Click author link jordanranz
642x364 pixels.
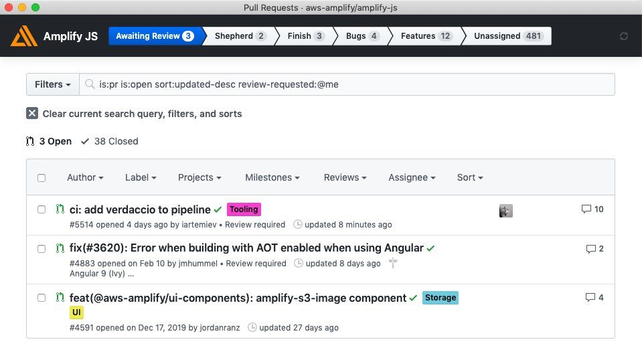(x=220, y=328)
